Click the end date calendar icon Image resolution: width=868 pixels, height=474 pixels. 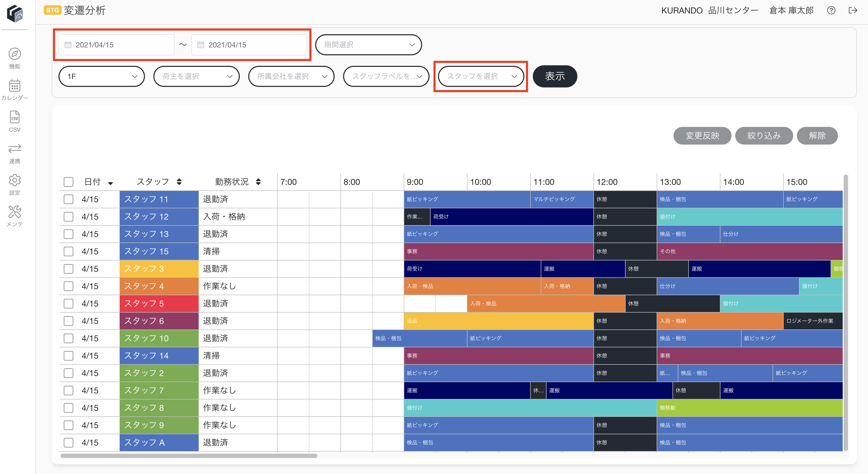(x=201, y=45)
